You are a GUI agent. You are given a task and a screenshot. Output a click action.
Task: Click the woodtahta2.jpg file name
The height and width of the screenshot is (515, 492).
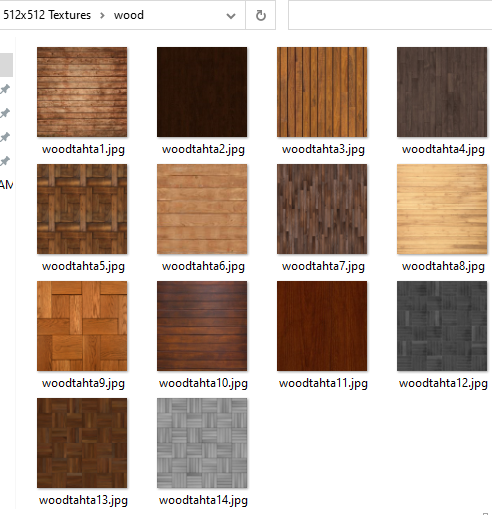tap(203, 149)
